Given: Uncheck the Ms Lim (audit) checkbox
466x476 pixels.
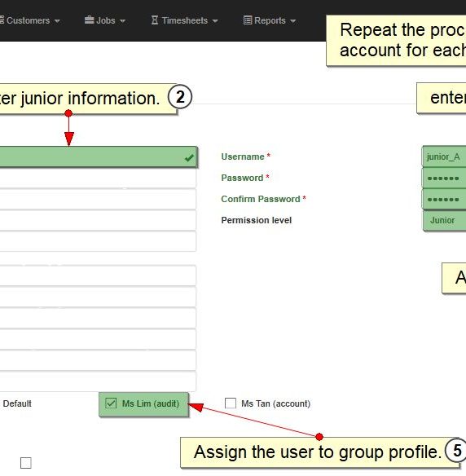Looking at the screenshot, I should coord(111,403).
